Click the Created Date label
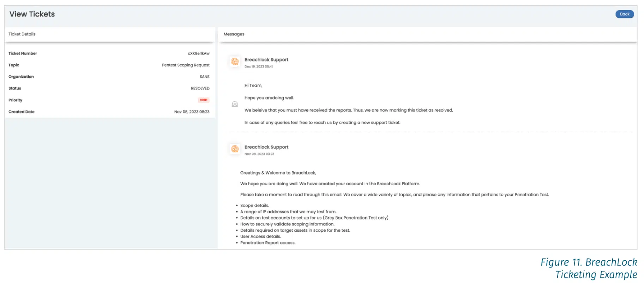Image resolution: width=644 pixels, height=283 pixels. [22, 112]
